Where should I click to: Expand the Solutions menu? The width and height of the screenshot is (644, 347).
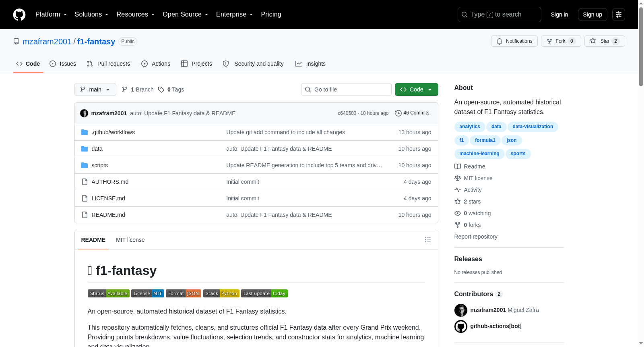coord(91,15)
